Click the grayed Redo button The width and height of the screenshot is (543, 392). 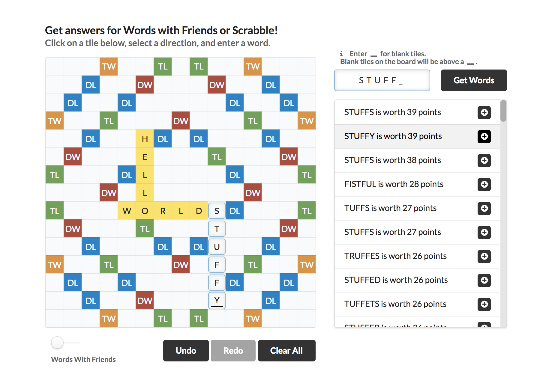tap(233, 351)
